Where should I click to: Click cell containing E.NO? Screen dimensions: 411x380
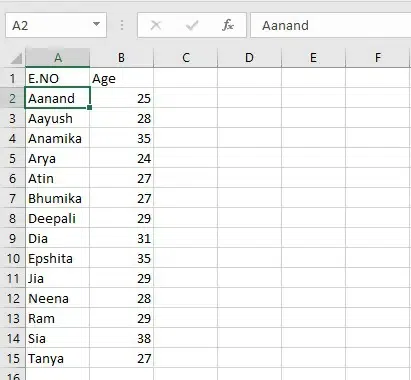pos(58,78)
